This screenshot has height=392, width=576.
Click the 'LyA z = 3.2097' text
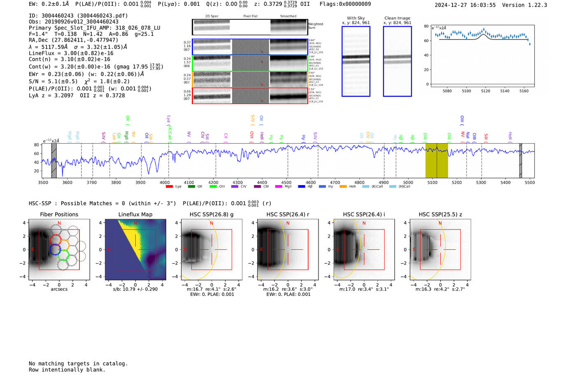tap(51, 95)
